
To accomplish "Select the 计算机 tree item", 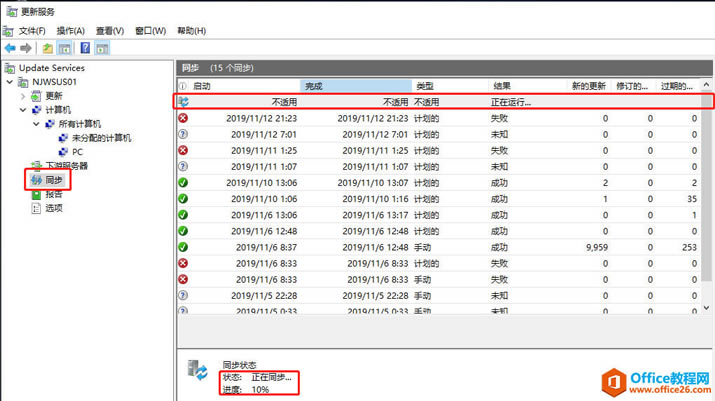I will (x=58, y=110).
